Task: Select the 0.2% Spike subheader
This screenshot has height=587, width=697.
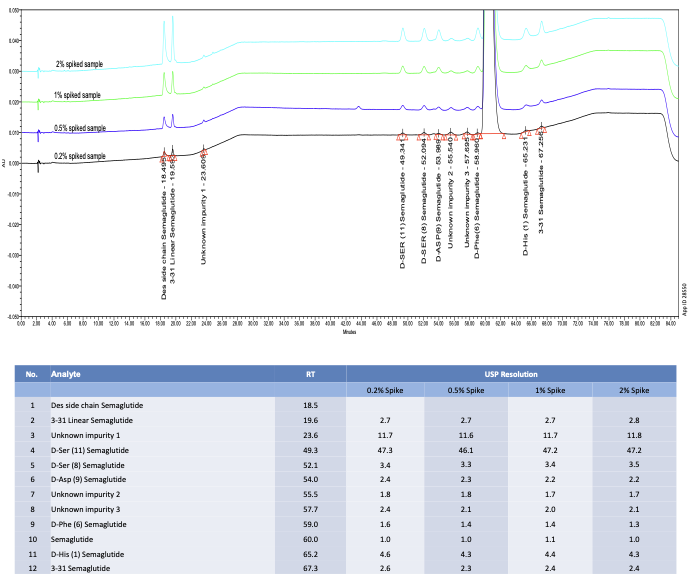Action: tap(386, 389)
